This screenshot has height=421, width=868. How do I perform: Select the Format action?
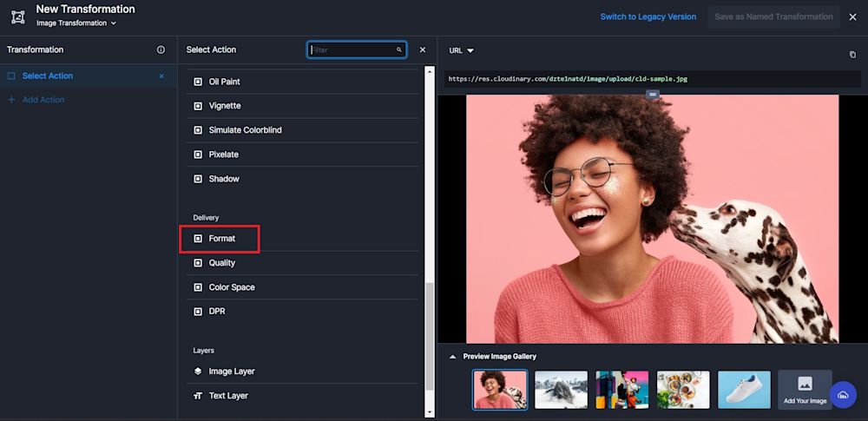pyautogui.click(x=221, y=238)
